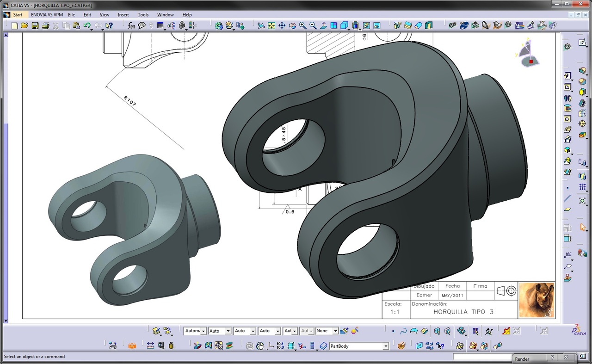Click the compass at top right of viewport
Image resolution: width=592 pixels, height=364 pixels.
point(527,54)
